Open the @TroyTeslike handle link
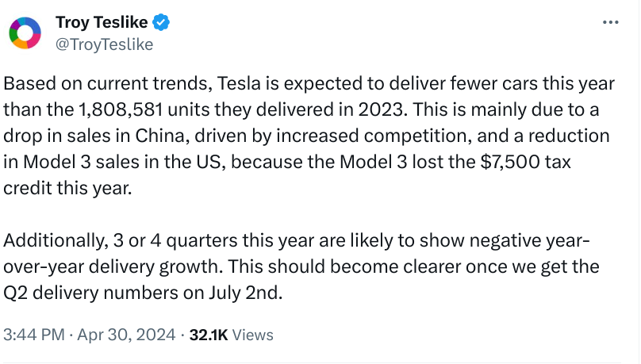The image size is (641, 364). [104, 44]
